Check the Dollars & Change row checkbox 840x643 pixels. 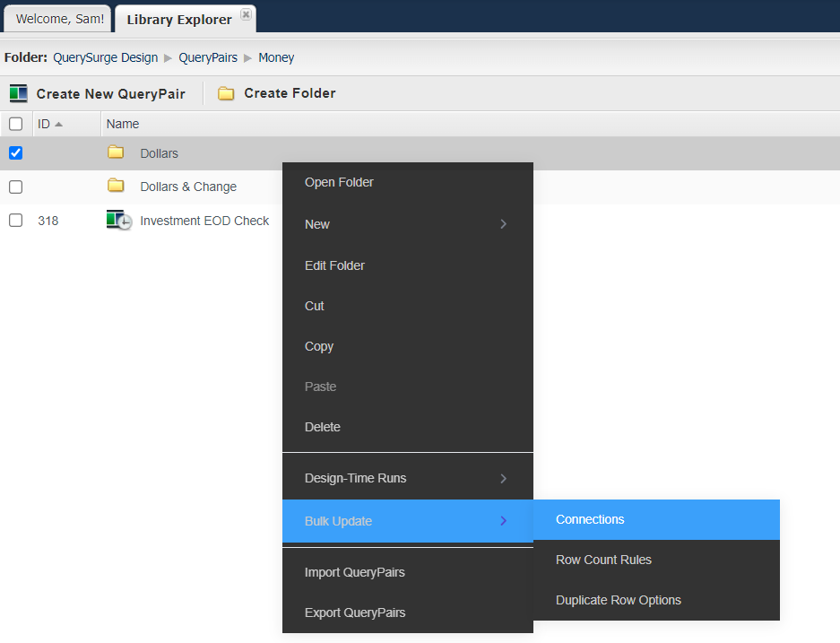click(16, 187)
